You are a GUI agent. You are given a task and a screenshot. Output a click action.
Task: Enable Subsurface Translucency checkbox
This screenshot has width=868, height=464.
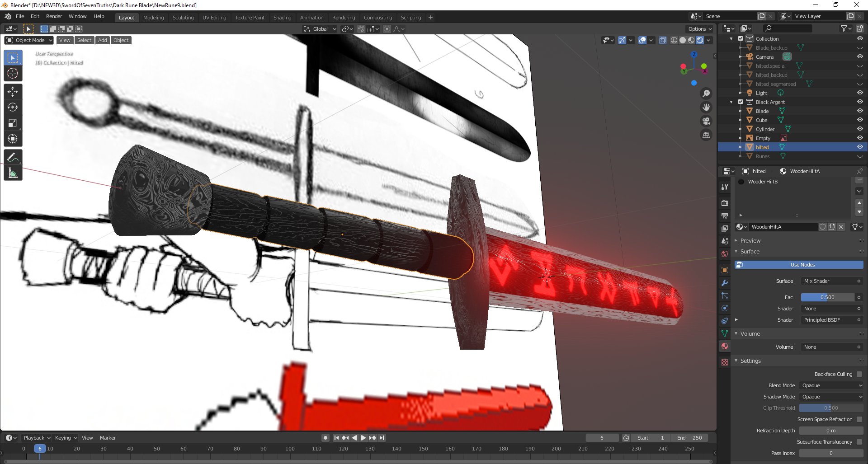[x=859, y=442]
